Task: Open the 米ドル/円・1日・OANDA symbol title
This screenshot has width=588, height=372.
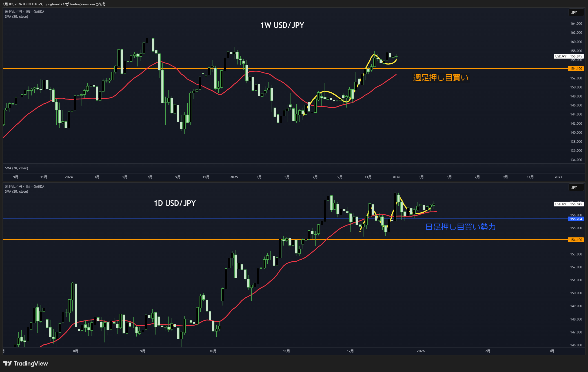Action: 25,187
